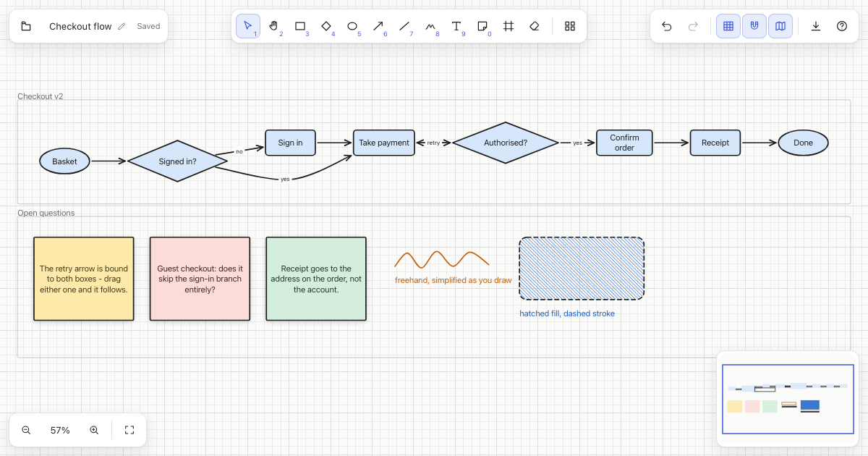868x456 pixels.
Task: Select the Authorised? diamond
Action: (x=506, y=143)
